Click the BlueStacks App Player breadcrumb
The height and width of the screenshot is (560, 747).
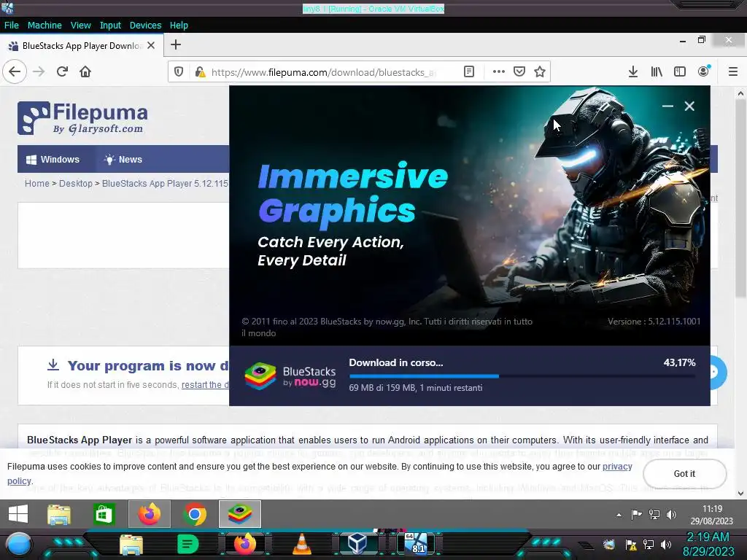click(x=166, y=183)
